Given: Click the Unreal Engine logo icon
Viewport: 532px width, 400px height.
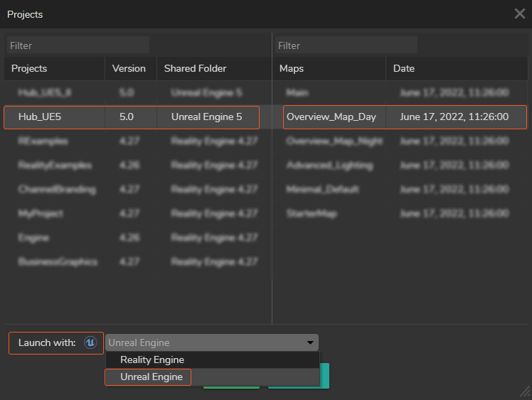Looking at the screenshot, I should (90, 342).
